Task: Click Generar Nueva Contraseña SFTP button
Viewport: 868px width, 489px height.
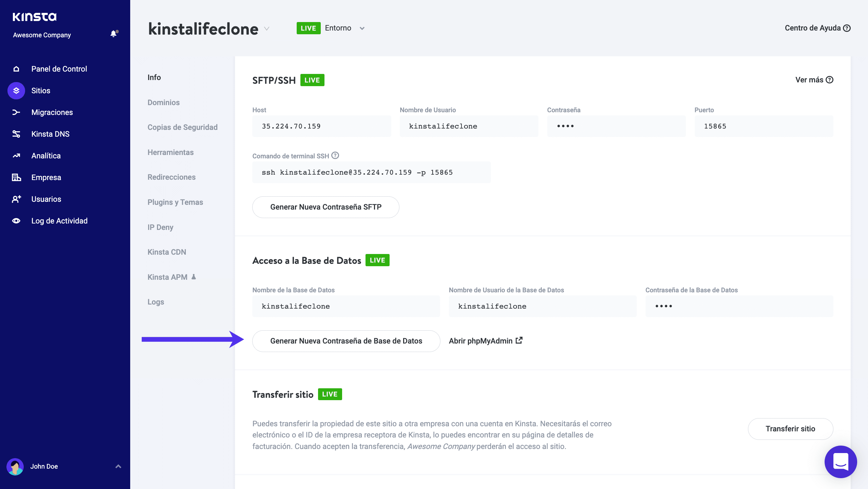Action: pyautogui.click(x=325, y=207)
